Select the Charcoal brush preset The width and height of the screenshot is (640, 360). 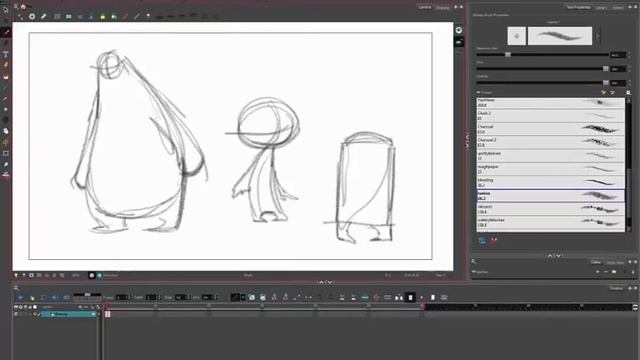tap(551, 129)
